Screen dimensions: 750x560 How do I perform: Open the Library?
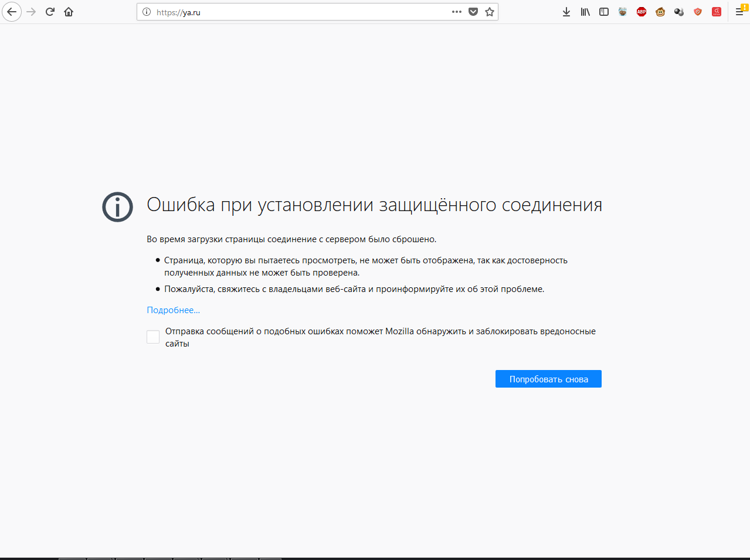pos(585,11)
